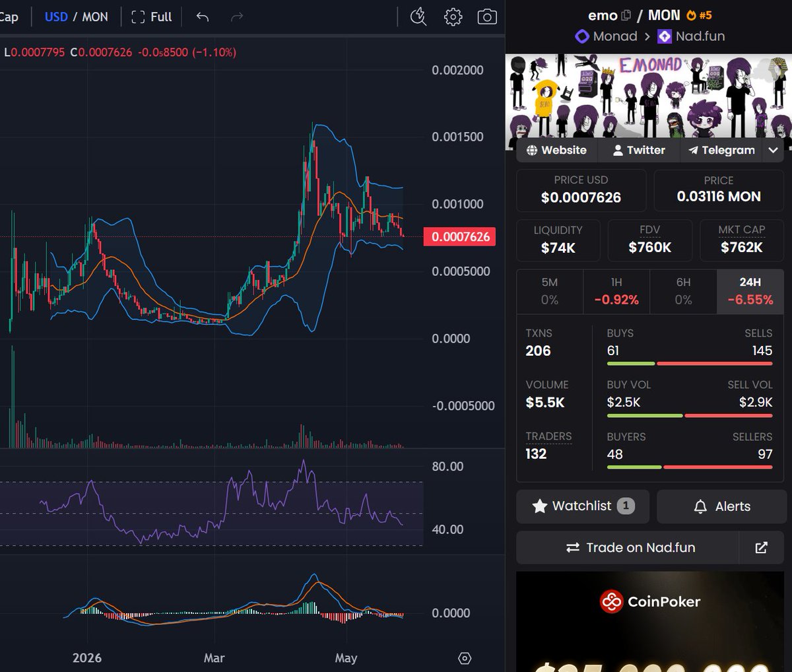792x672 pixels.
Task: Click the EMONAD banner image
Action: [x=649, y=96]
